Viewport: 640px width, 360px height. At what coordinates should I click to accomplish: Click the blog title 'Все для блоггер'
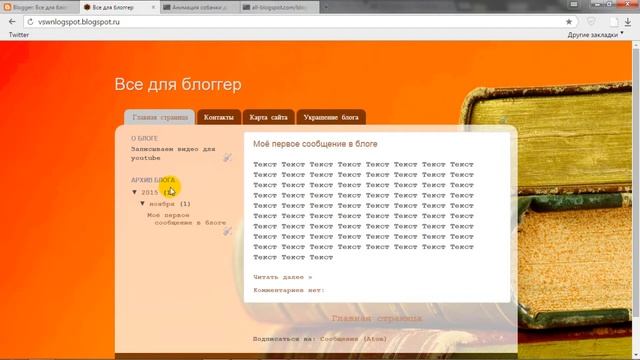click(178, 84)
